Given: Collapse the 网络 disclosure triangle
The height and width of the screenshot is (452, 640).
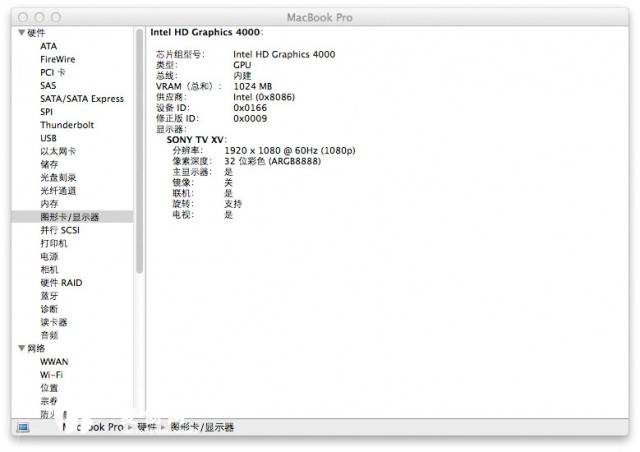Looking at the screenshot, I should [21, 348].
